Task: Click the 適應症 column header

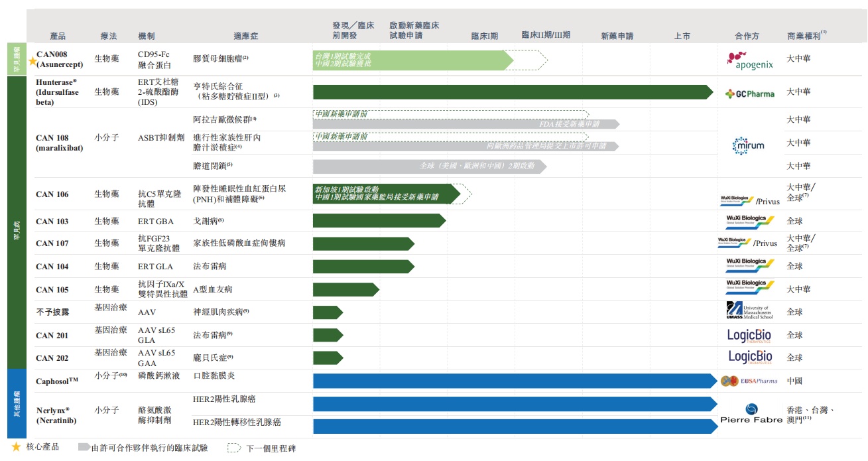Action: pos(246,36)
